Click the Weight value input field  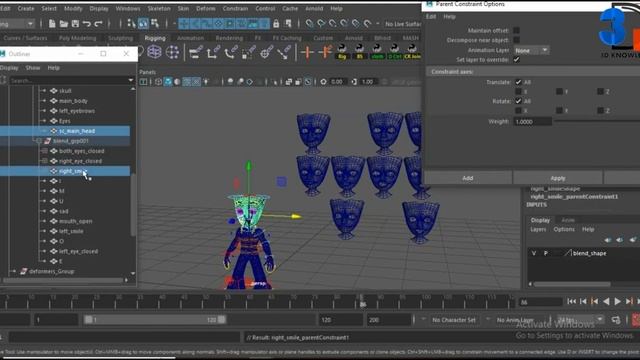click(x=532, y=122)
